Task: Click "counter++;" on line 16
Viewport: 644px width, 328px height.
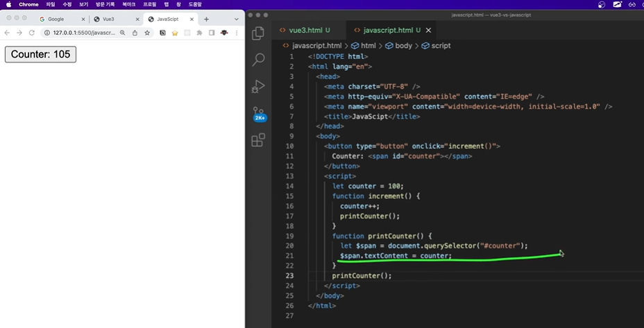Action: click(x=359, y=206)
